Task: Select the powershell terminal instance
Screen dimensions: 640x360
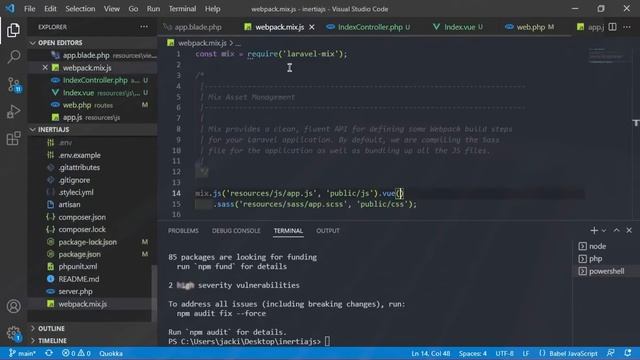Action: [607, 271]
